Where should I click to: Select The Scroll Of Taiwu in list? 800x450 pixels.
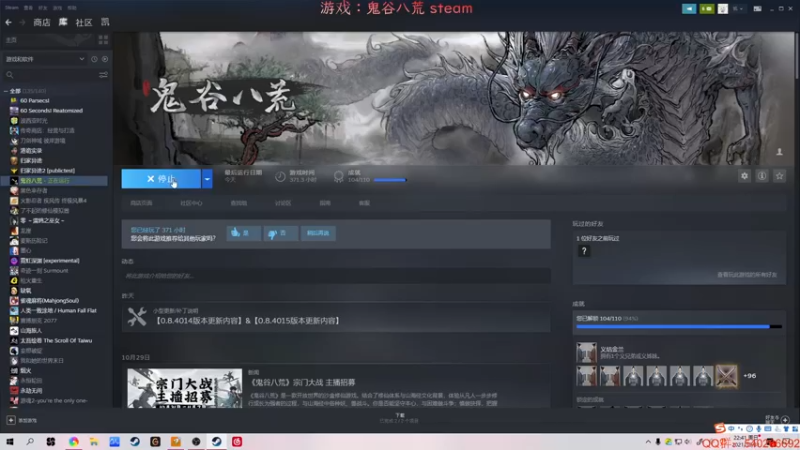tap(56, 340)
